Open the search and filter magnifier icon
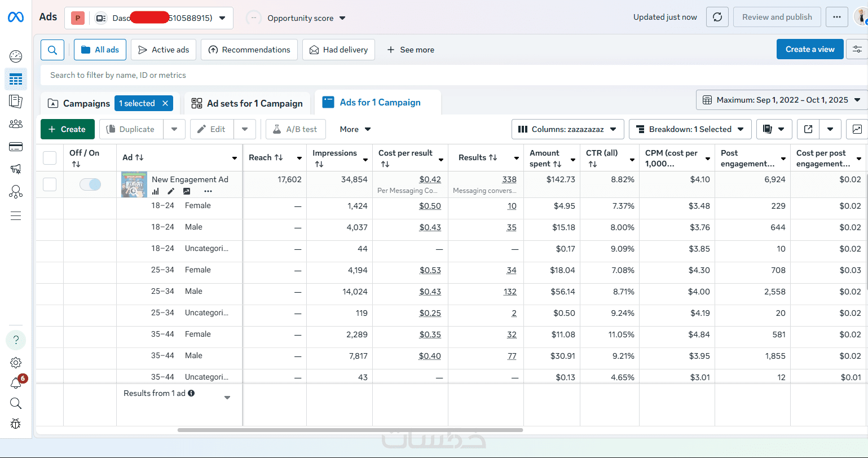 click(x=52, y=50)
